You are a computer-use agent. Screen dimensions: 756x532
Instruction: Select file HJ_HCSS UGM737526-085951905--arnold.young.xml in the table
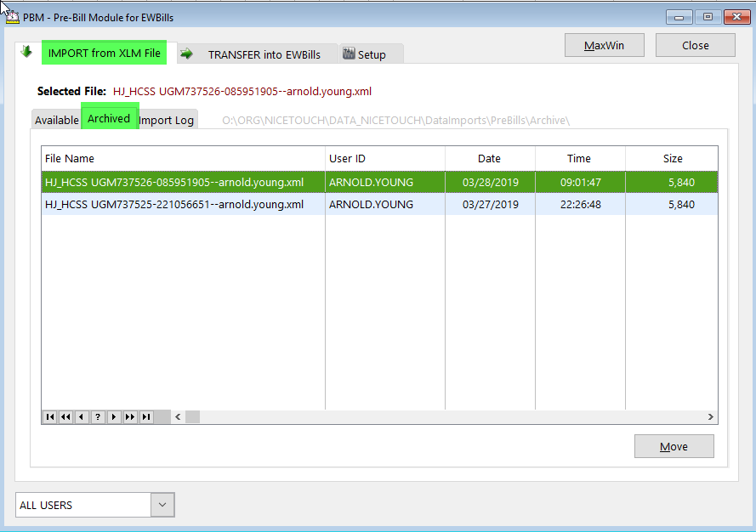tap(379, 182)
